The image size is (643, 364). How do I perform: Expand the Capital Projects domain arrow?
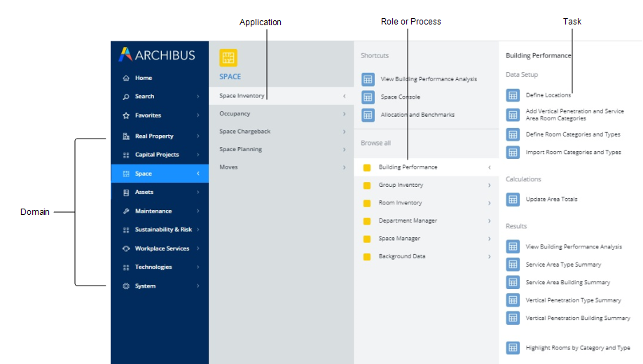coord(198,155)
